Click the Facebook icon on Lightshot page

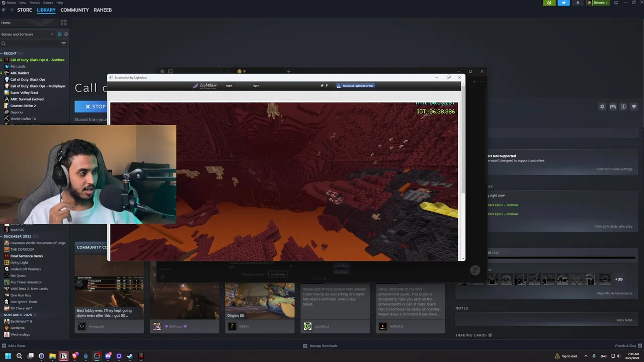[x=327, y=86]
